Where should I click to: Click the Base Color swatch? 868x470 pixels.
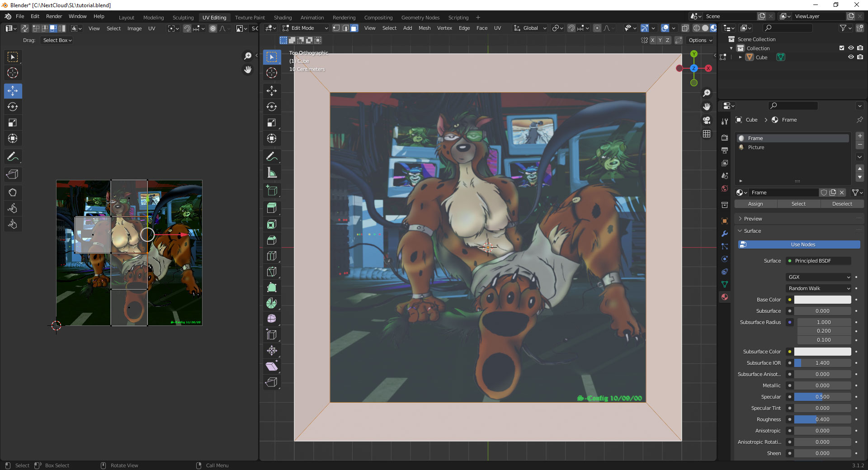[822, 300]
